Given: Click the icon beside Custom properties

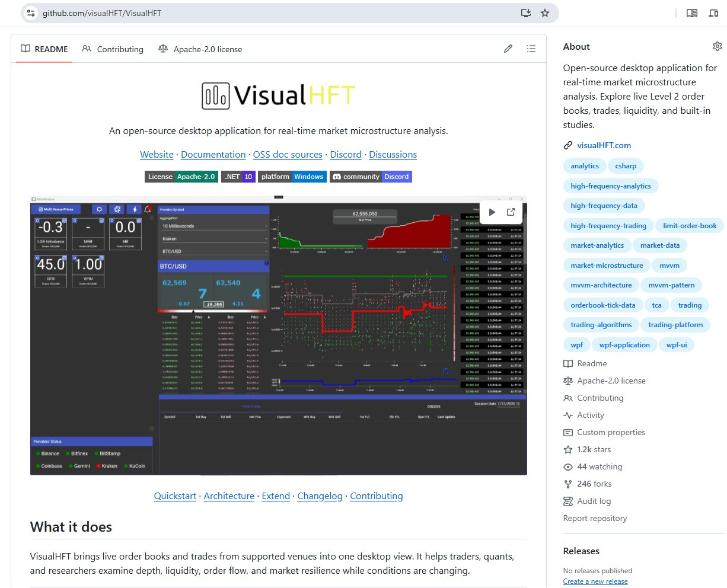Looking at the screenshot, I should coord(568,432).
